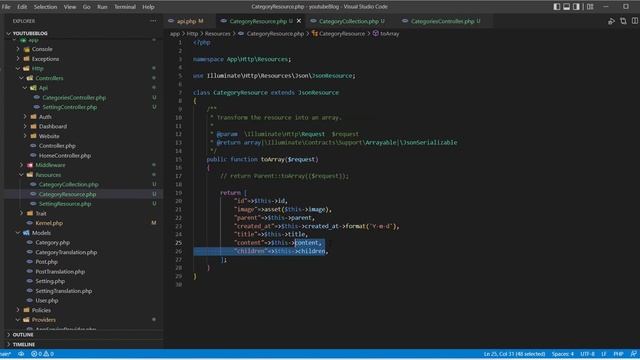640x360 pixels.
Task: Click the open changes compare icon
Action: (x=623, y=21)
